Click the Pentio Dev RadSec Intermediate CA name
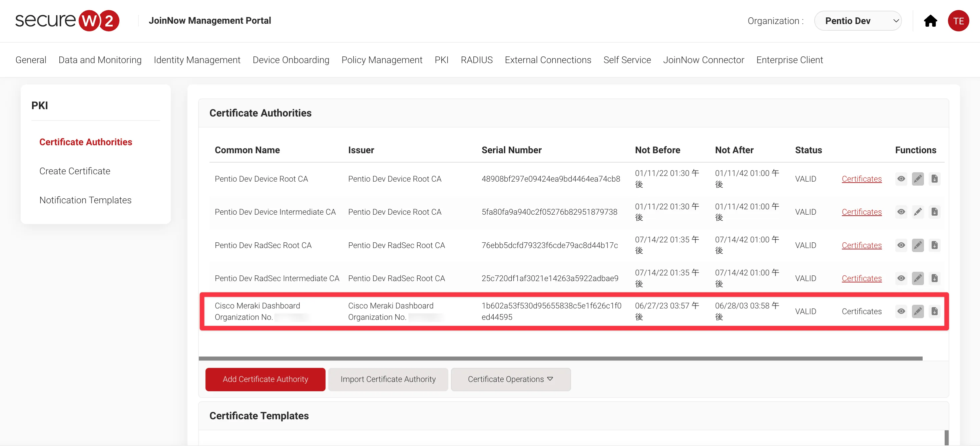 (277, 278)
